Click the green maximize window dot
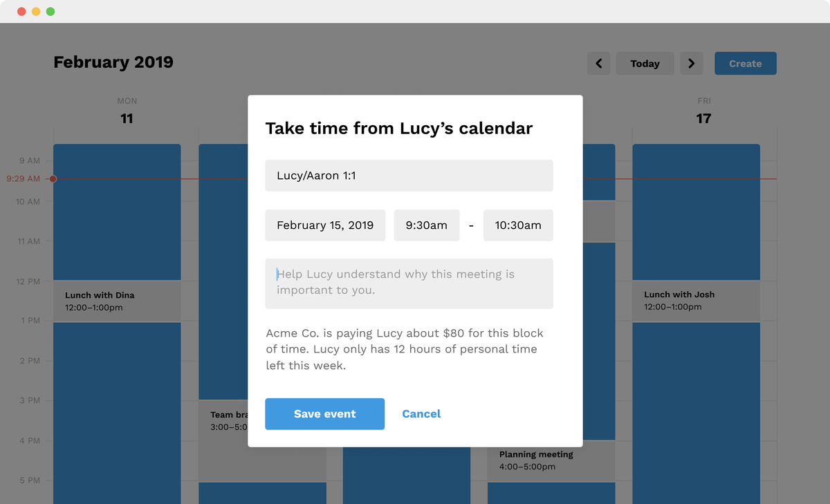 pos(50,12)
